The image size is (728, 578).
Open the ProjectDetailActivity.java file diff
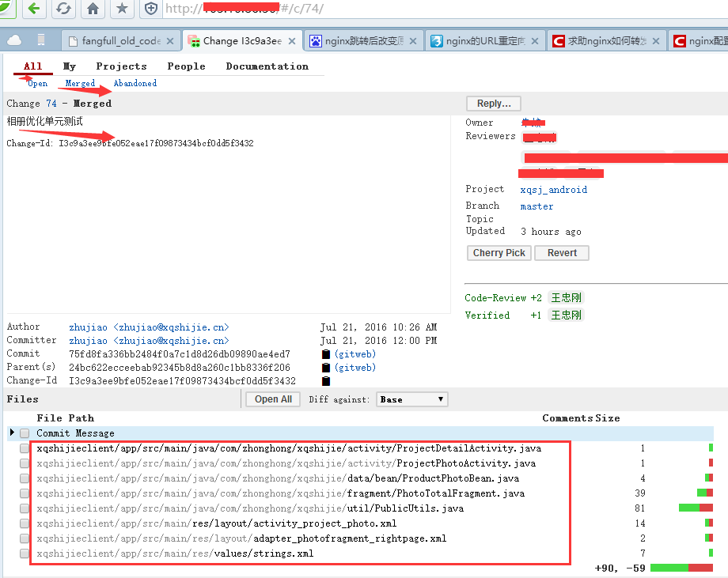tap(289, 448)
